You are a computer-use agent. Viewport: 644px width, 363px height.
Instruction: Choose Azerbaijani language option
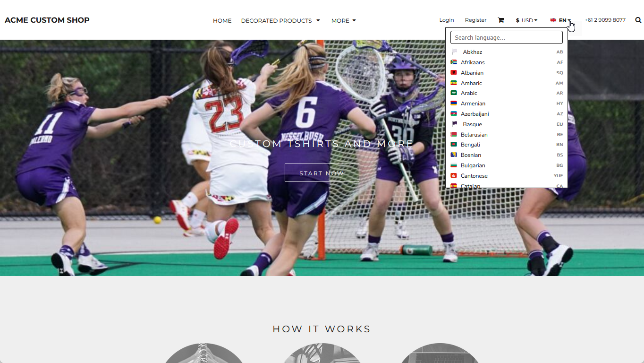[475, 114]
